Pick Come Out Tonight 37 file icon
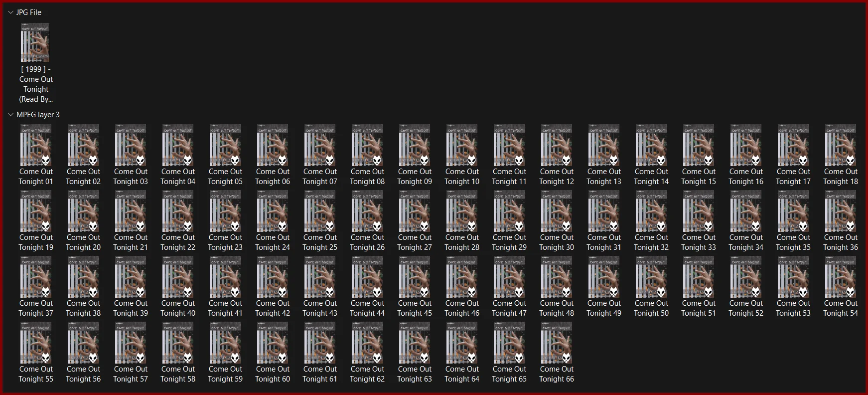The height and width of the screenshot is (395, 868). 36,277
